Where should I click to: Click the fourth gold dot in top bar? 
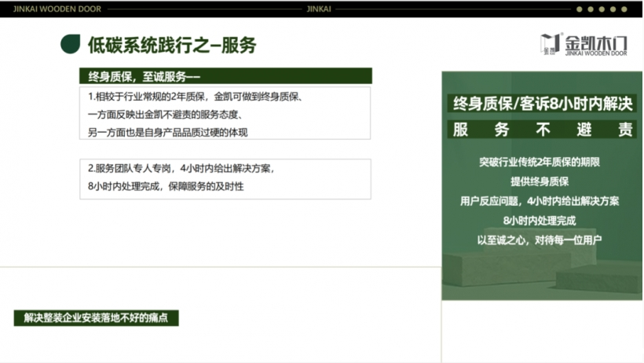613,9
